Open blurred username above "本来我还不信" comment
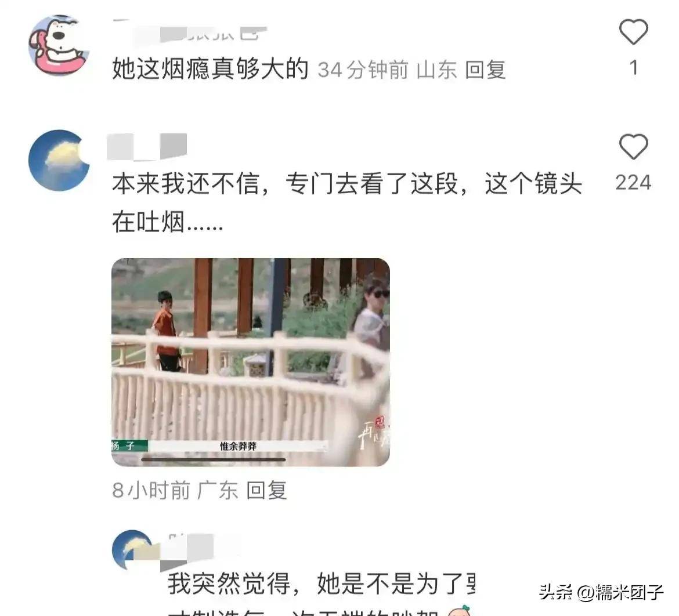This screenshot has width=679, height=616. [147, 146]
